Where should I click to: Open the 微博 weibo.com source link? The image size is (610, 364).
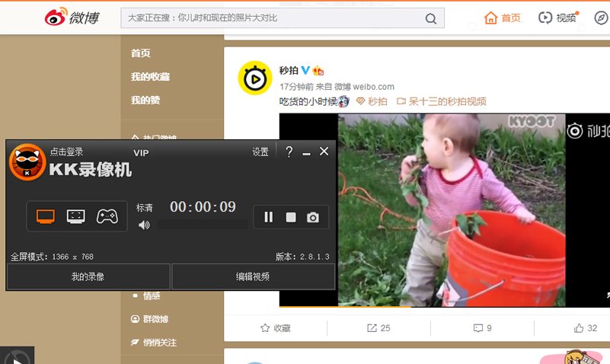[x=364, y=87]
